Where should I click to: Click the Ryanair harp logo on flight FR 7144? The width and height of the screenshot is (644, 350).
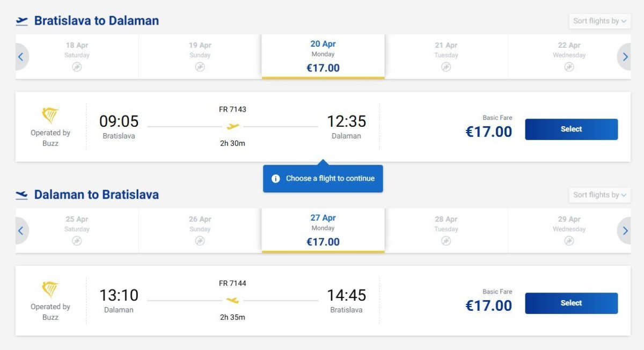pos(50,289)
